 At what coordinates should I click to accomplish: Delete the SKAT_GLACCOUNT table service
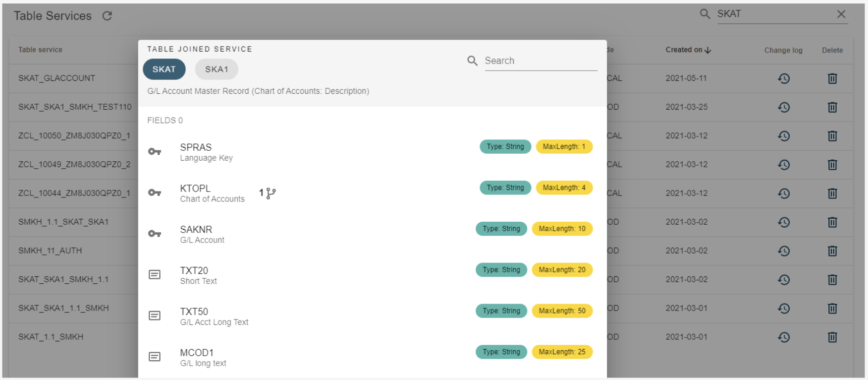click(832, 78)
